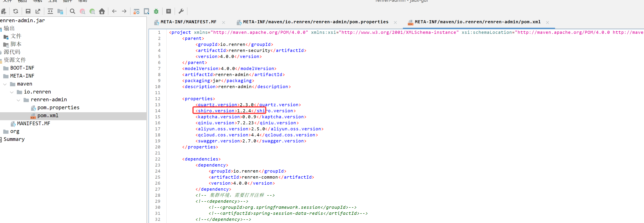644x223 pixels.
Task: Select the maven folder label
Action: (x=25, y=84)
